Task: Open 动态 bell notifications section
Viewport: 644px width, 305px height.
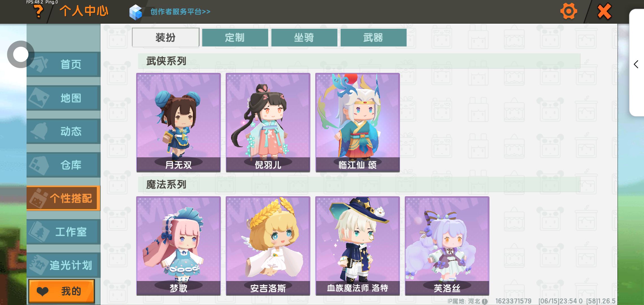Action: (64, 131)
